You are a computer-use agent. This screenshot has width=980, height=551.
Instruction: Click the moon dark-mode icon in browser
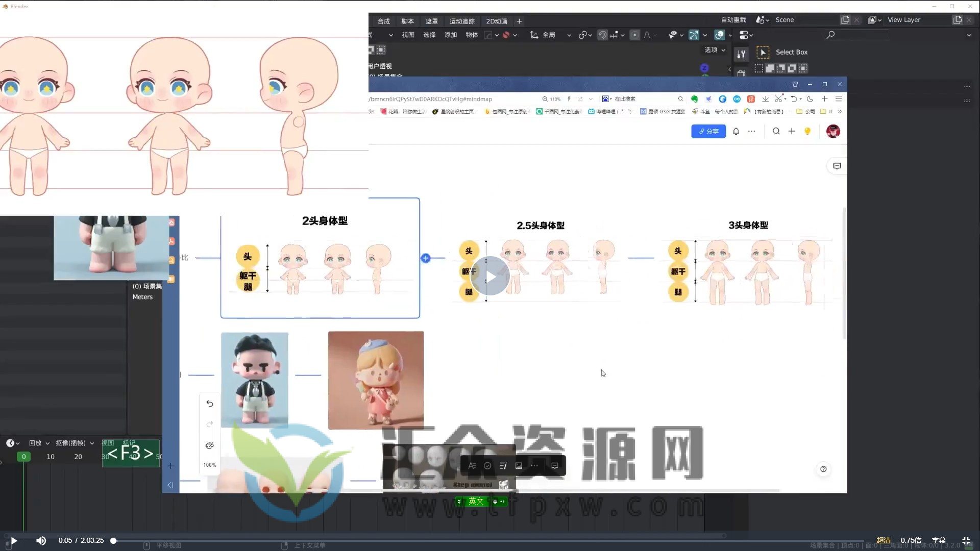click(x=810, y=99)
